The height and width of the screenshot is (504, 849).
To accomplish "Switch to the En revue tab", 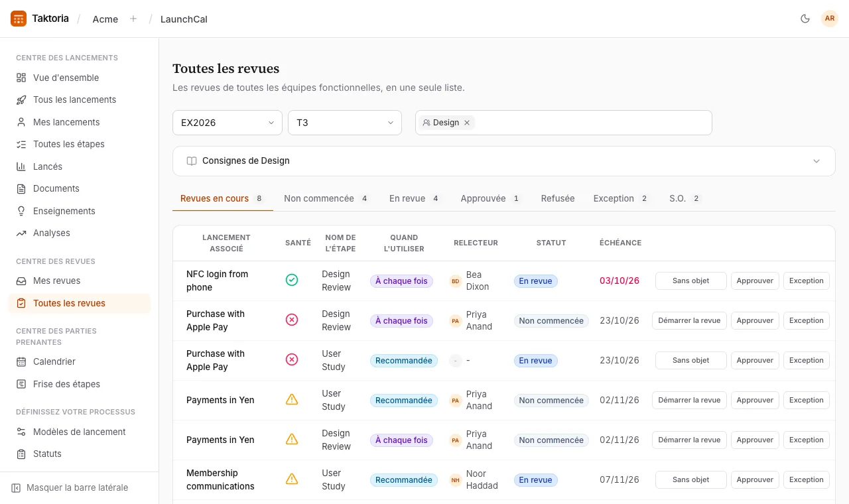I will click(x=415, y=198).
